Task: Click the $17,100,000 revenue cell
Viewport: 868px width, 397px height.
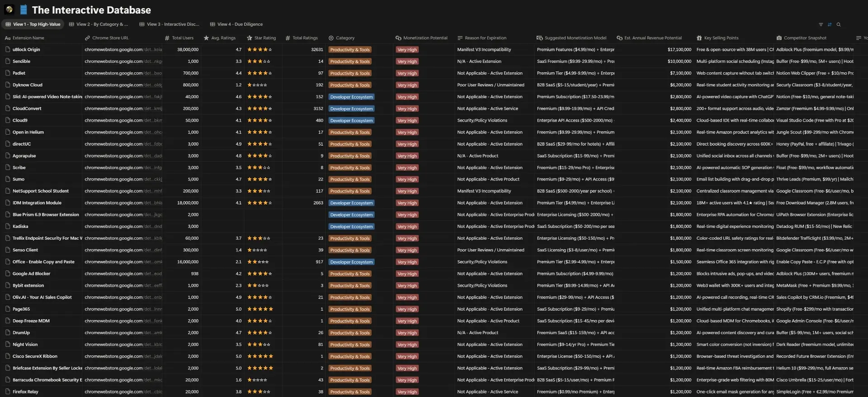Action: pyautogui.click(x=679, y=49)
